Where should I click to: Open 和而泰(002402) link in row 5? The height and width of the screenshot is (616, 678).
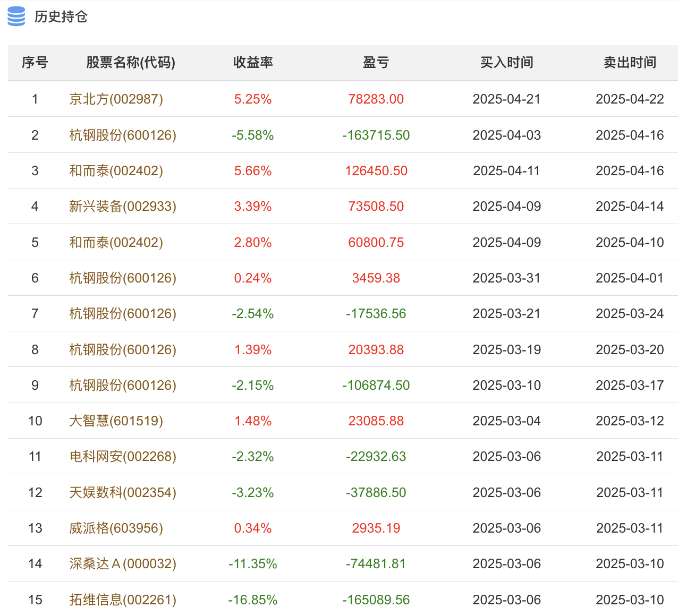pyautogui.click(x=116, y=242)
